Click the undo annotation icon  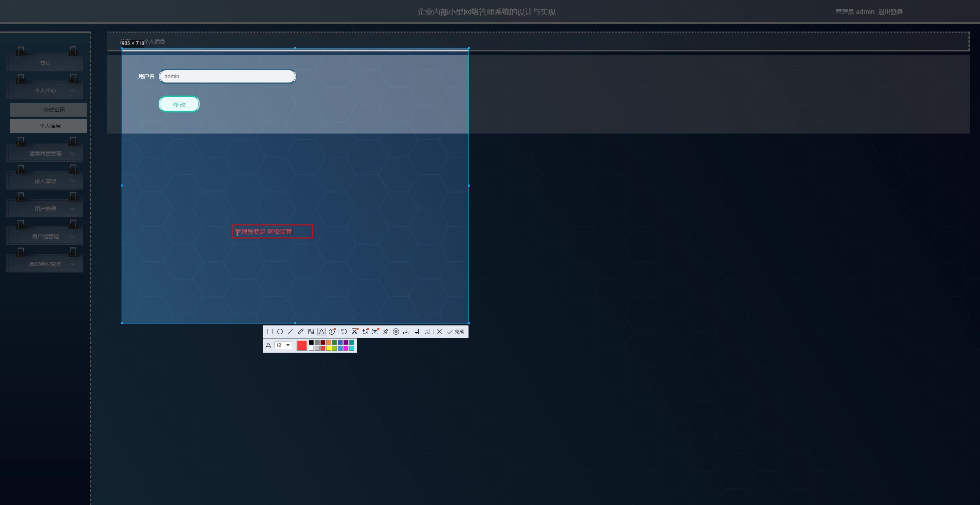point(344,332)
